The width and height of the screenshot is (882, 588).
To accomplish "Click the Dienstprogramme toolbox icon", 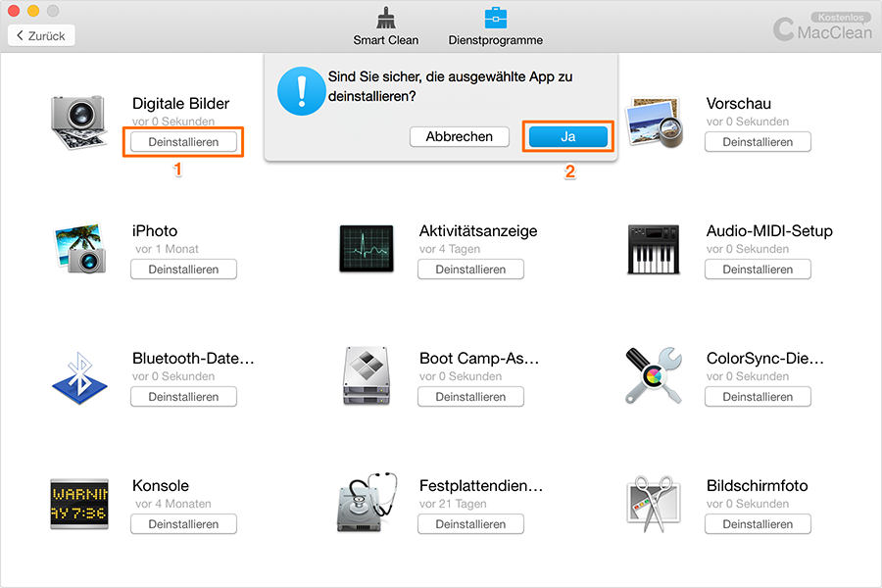I will tap(496, 18).
